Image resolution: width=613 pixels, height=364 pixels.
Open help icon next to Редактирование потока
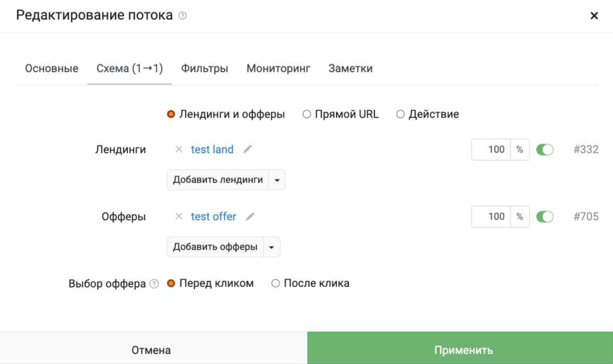[183, 16]
